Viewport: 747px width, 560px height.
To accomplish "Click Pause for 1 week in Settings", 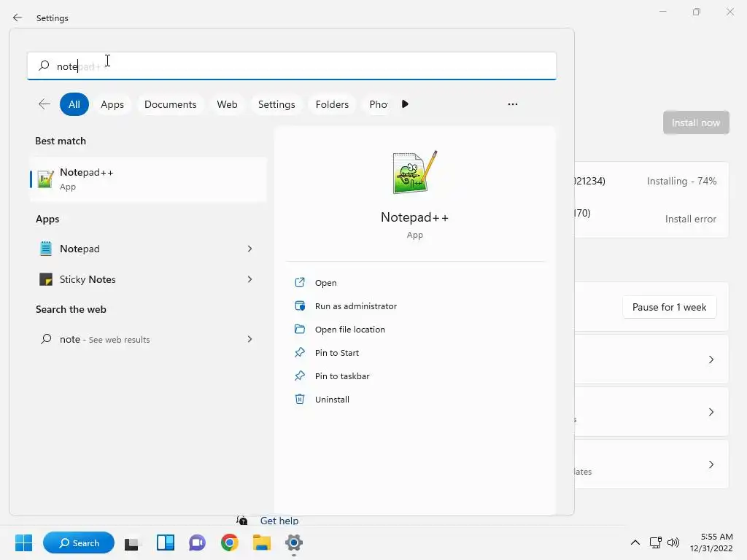I will (x=669, y=307).
